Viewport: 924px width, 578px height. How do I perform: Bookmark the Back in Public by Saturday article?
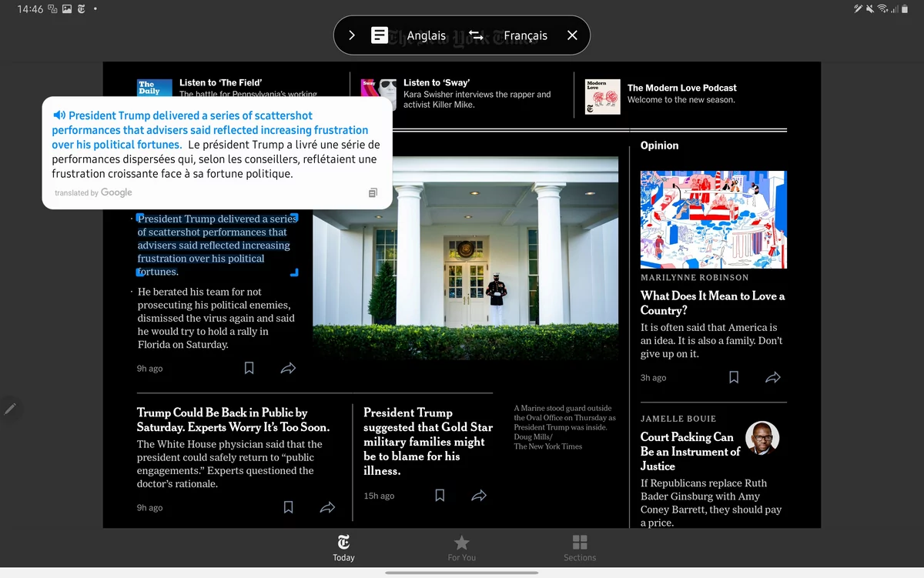click(288, 507)
